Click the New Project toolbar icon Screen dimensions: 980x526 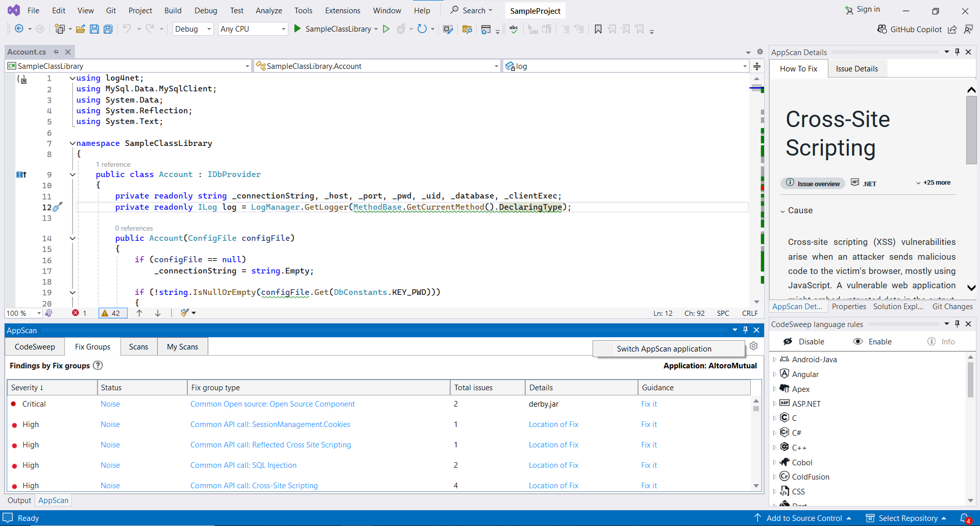[60, 29]
